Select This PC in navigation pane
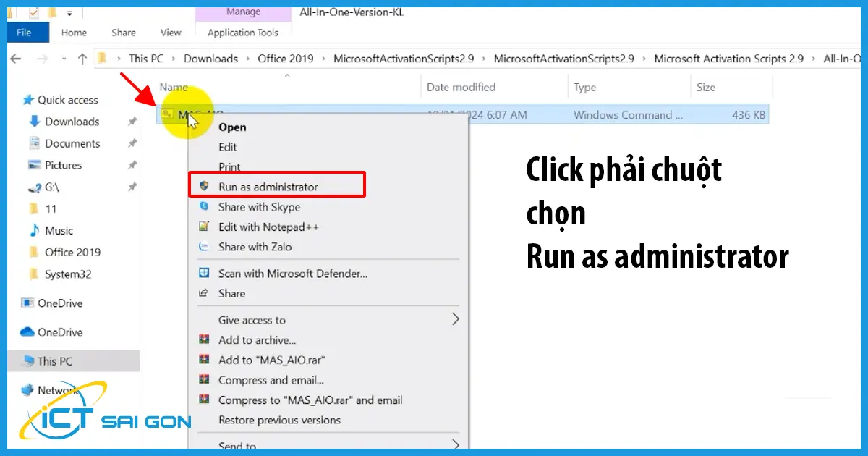Image resolution: width=868 pixels, height=456 pixels. tap(48, 360)
